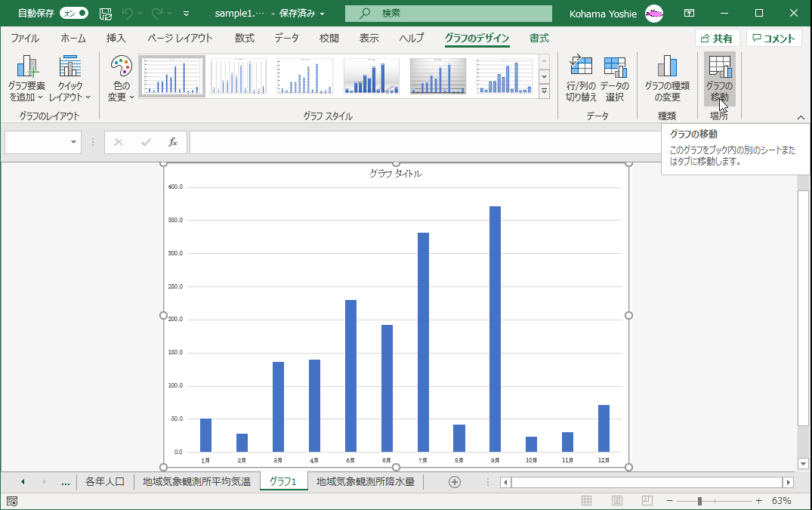
Task: Open the 挿入 (Insert) ribbon tab
Action: (x=116, y=39)
